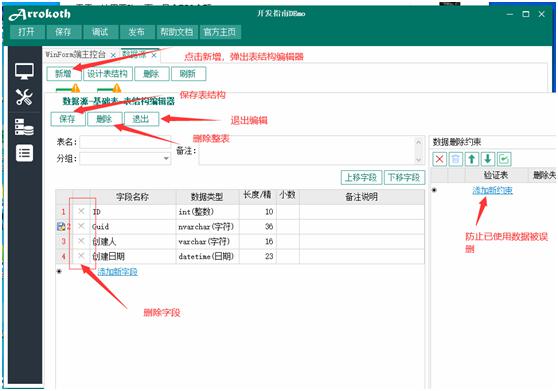
Task: Move constraint down with green down arrow
Action: pyautogui.click(x=488, y=159)
